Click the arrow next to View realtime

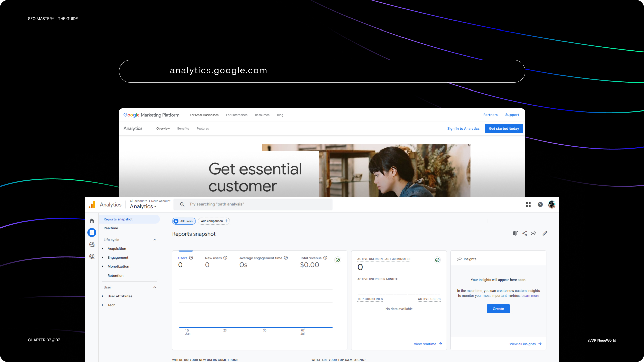[441, 344]
